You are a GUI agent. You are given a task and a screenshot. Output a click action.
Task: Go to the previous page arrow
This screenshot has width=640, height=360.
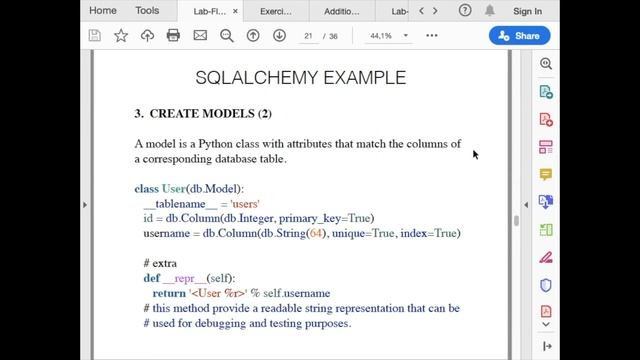[x=253, y=36]
